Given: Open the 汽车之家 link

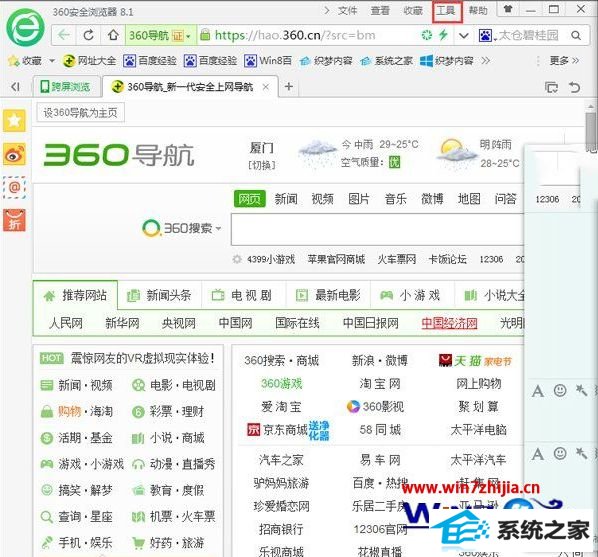Looking at the screenshot, I should [281, 460].
